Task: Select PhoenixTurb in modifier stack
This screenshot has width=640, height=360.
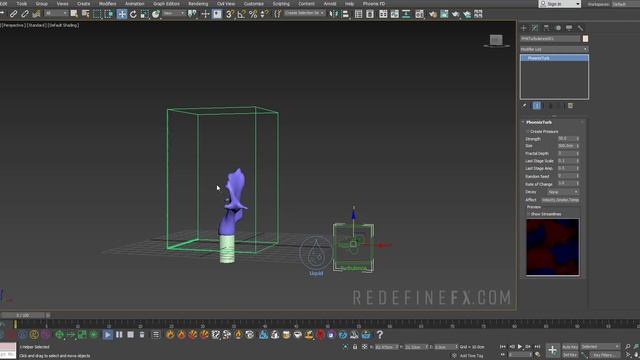Action: [x=554, y=58]
